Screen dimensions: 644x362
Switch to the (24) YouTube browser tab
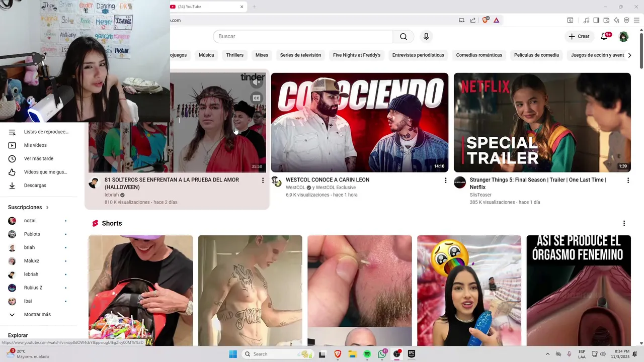point(206,7)
